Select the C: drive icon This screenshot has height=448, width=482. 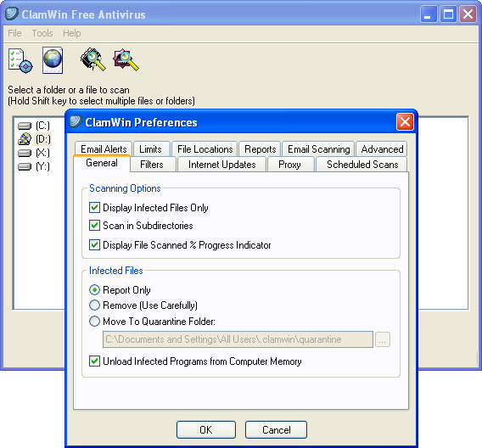point(25,126)
